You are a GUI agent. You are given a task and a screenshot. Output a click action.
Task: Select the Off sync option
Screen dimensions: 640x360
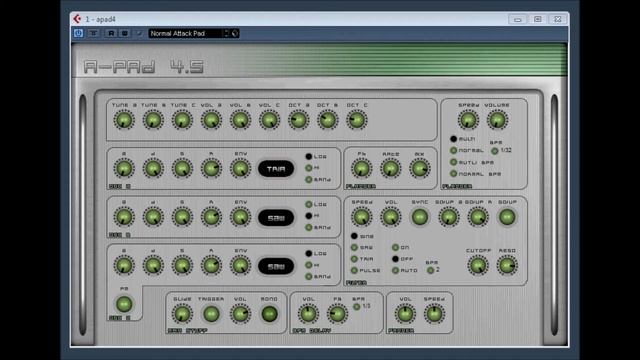(395, 259)
